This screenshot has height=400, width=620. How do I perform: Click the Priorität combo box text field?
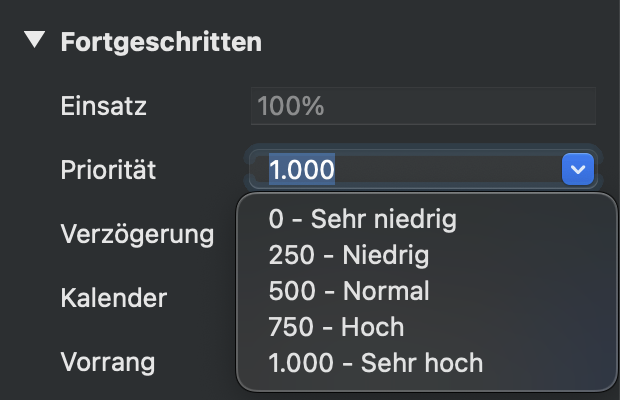coord(410,170)
